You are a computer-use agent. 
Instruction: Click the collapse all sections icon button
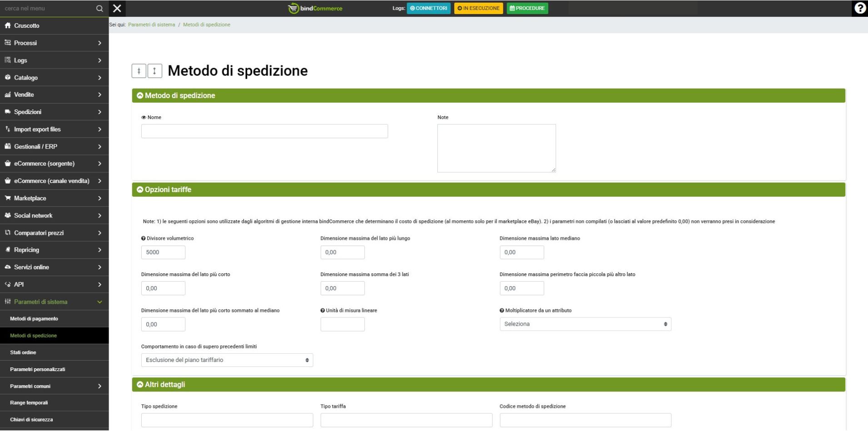(x=139, y=71)
